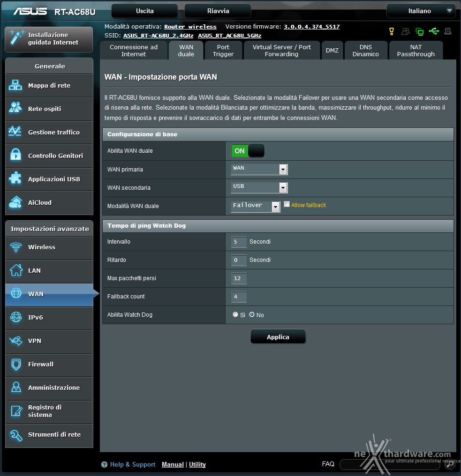Open the ASUS_RT_AC68U_5GHz SSID link

click(x=230, y=36)
